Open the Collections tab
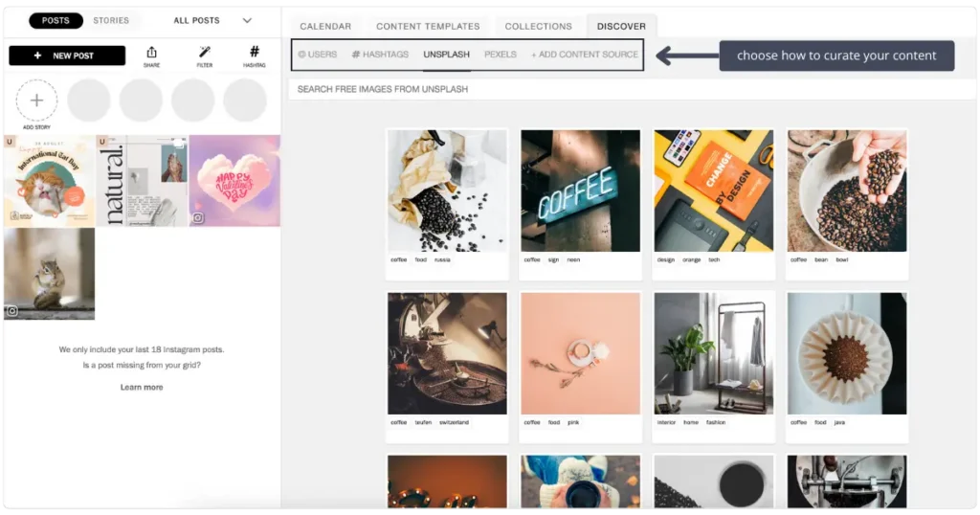Image resolution: width=980 pixels, height=515 pixels. tap(538, 26)
